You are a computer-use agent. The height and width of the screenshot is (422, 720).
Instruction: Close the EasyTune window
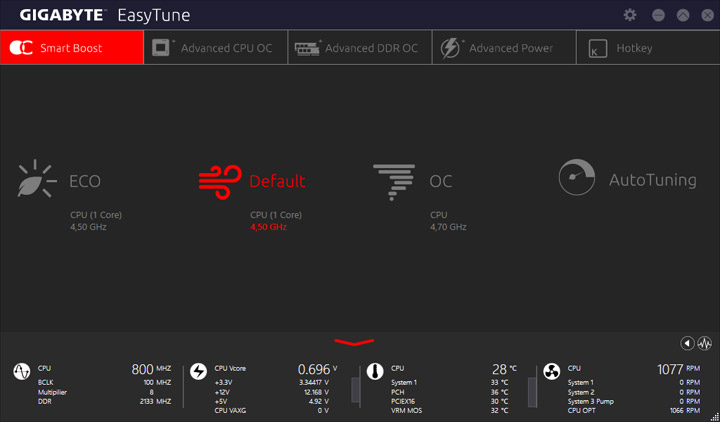pyautogui.click(x=708, y=15)
